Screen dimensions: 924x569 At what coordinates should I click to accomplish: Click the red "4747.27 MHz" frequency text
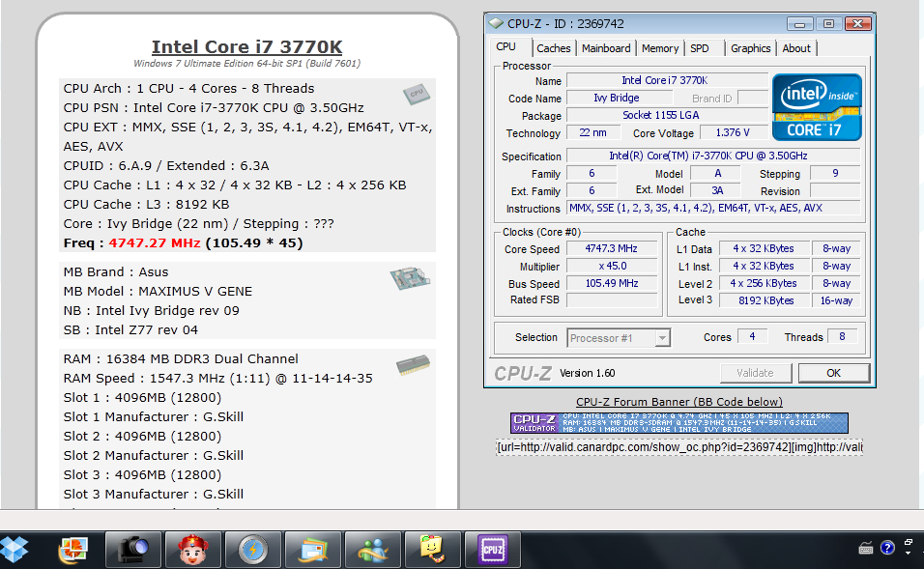(x=155, y=243)
